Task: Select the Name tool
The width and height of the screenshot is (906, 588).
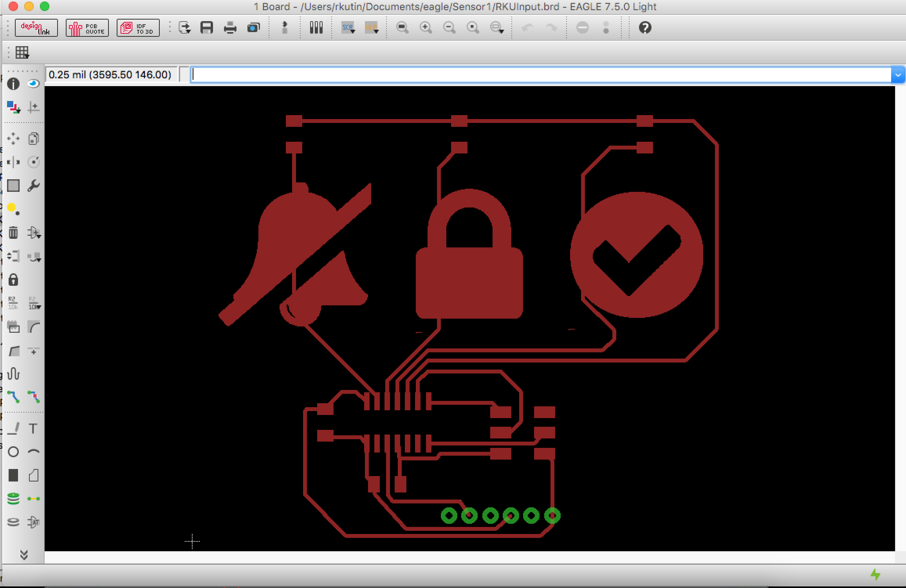Action: tap(13, 303)
